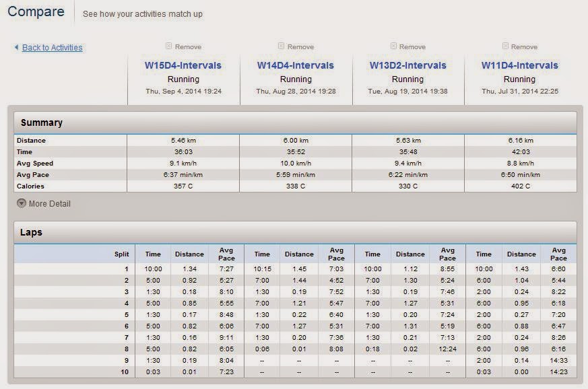Select the 6.00 km distance value
The image size is (588, 389).
[296, 141]
